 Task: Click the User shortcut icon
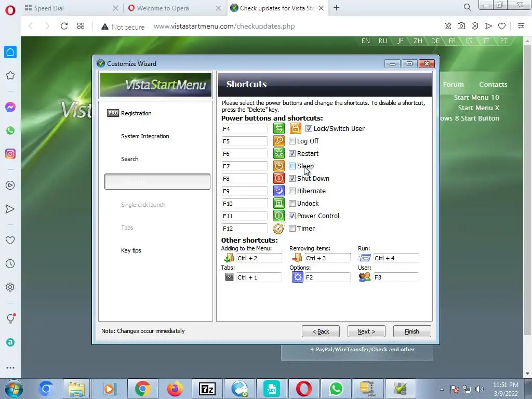click(x=365, y=277)
